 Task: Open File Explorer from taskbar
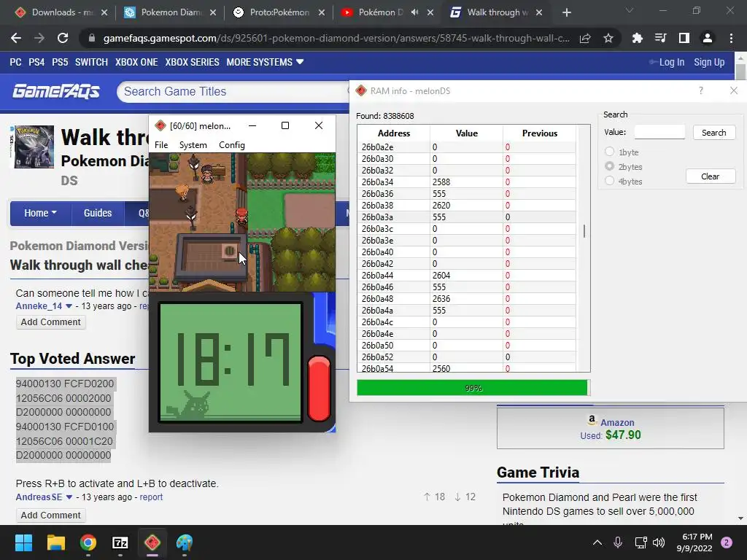55,542
